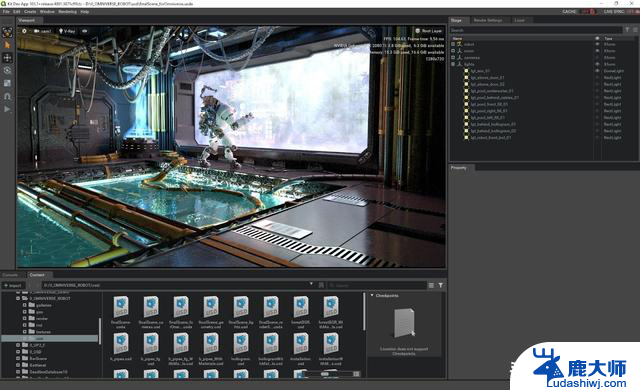Toggle visibility of first RectLight row
This screenshot has width=640, height=390.
point(598,78)
